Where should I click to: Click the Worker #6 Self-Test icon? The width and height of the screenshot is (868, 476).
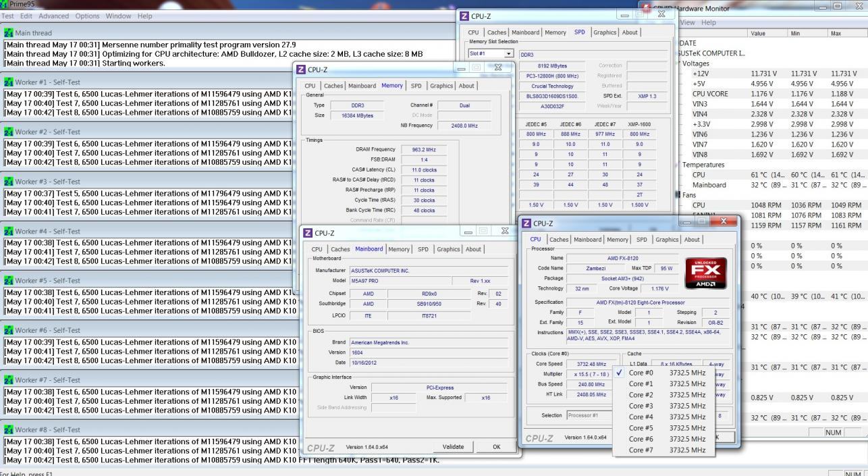click(8, 330)
